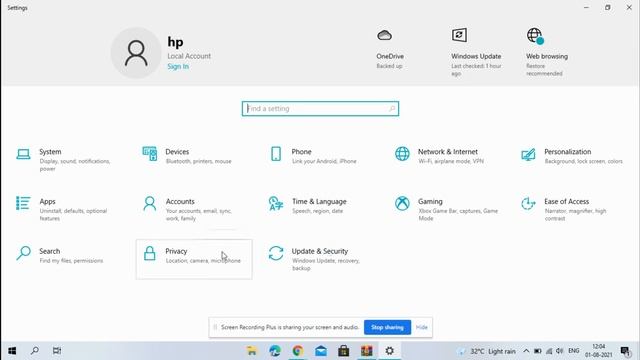
Task: Click the Settings gear taskbar icon
Action: click(x=390, y=351)
